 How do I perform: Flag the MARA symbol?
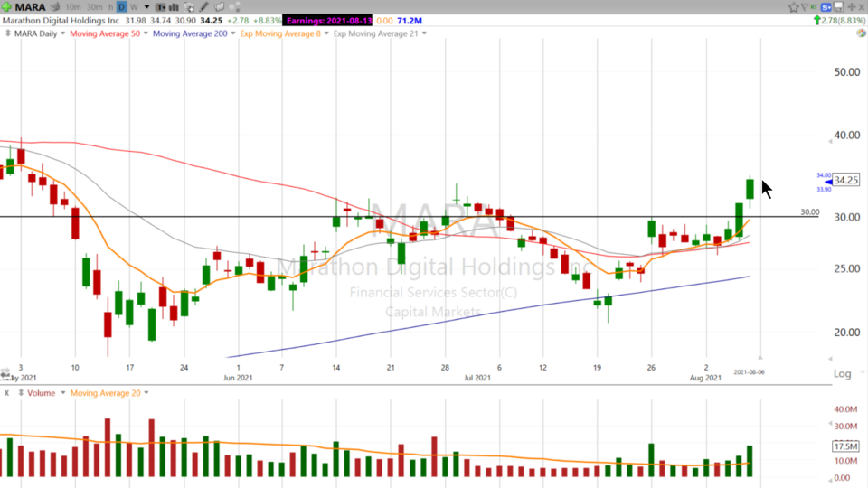tap(805, 7)
